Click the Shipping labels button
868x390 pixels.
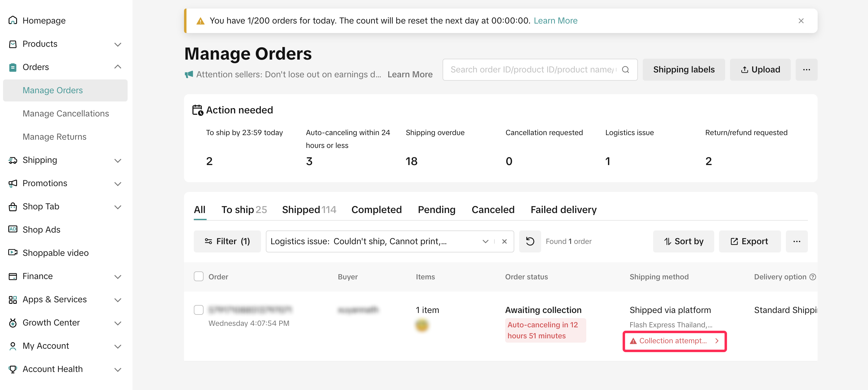(x=684, y=69)
